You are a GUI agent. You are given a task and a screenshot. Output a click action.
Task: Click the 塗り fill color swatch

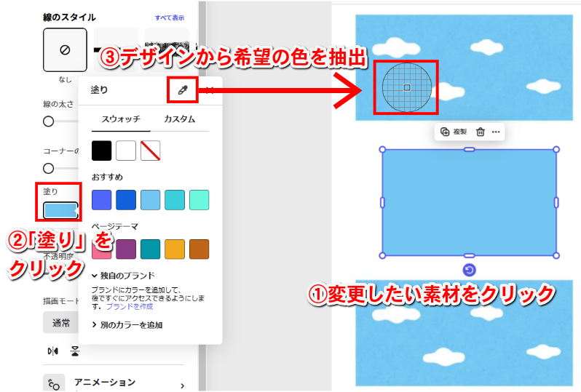60,210
